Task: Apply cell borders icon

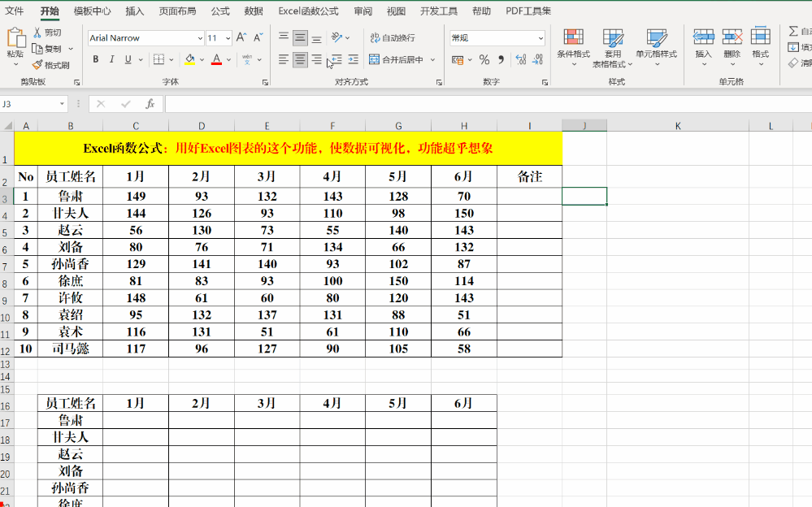Action: click(159, 59)
